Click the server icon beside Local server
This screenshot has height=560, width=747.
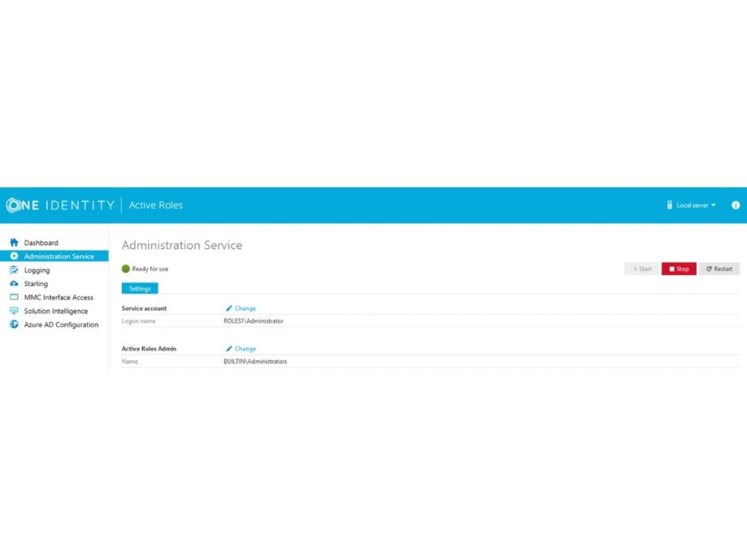(x=669, y=205)
